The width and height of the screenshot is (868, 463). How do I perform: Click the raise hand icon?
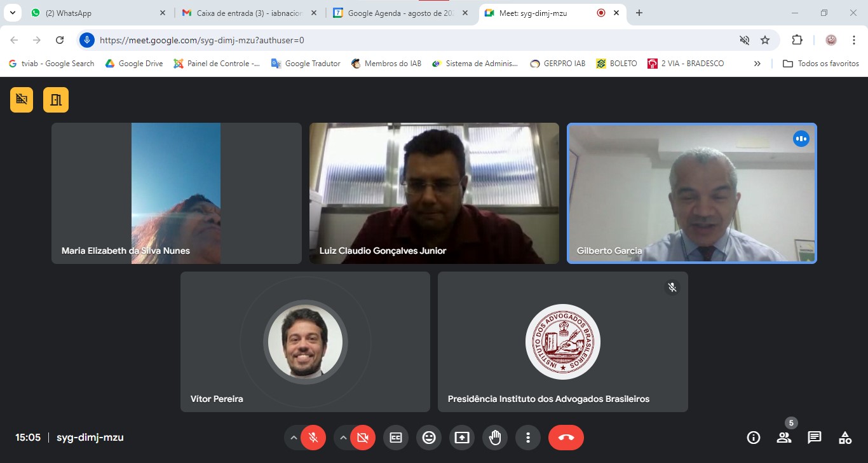tap(495, 438)
